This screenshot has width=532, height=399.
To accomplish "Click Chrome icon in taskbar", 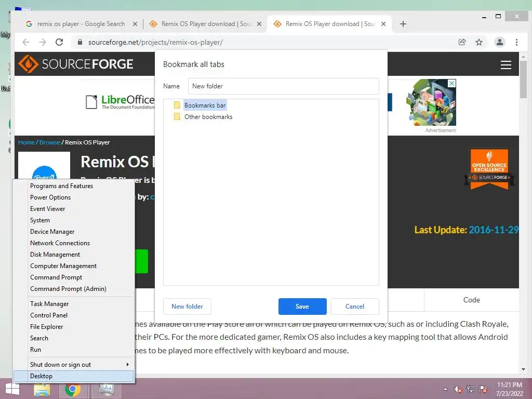I will [x=72, y=390].
